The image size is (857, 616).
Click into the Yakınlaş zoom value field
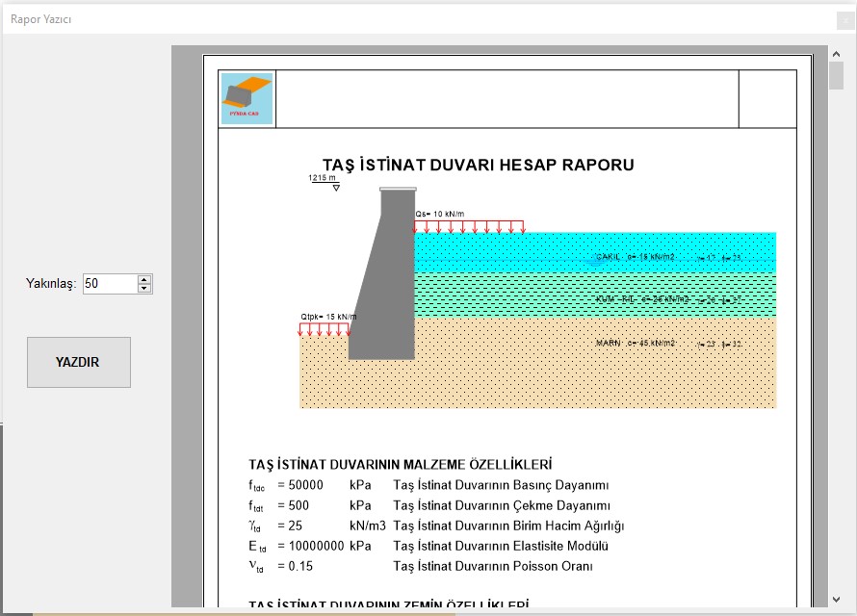pyautogui.click(x=109, y=284)
